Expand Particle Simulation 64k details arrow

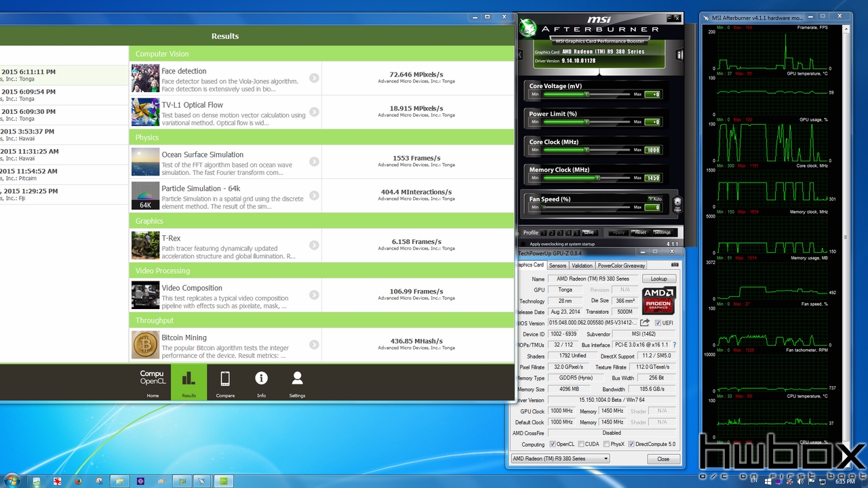314,195
